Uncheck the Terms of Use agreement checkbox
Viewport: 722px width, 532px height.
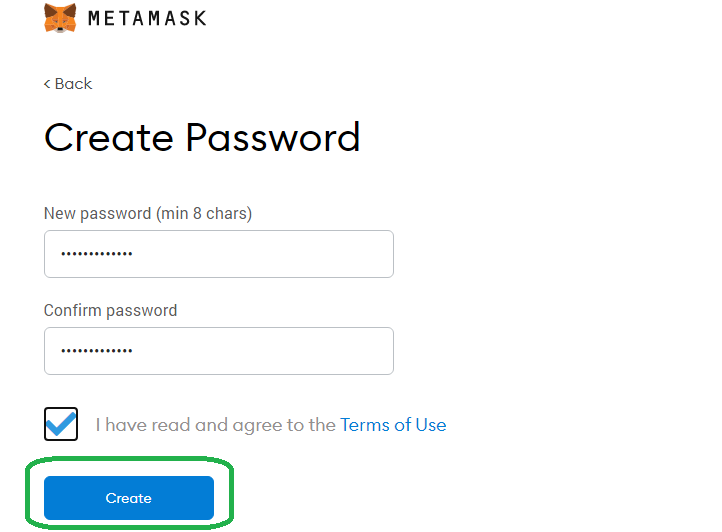pos(61,424)
